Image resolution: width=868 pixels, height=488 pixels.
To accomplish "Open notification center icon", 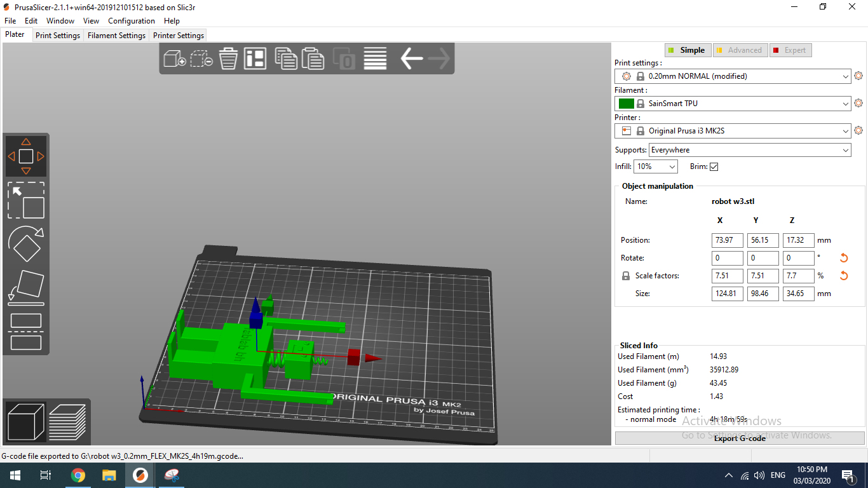I will pos(847,475).
